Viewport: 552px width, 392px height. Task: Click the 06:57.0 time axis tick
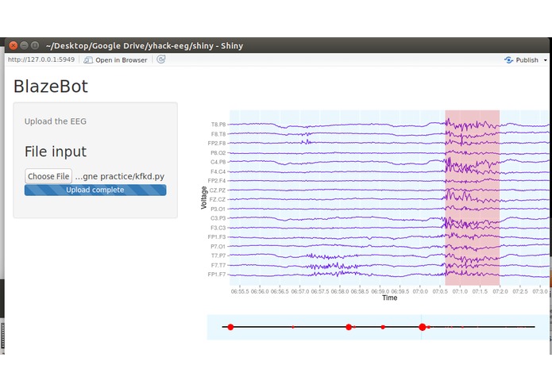(300, 291)
